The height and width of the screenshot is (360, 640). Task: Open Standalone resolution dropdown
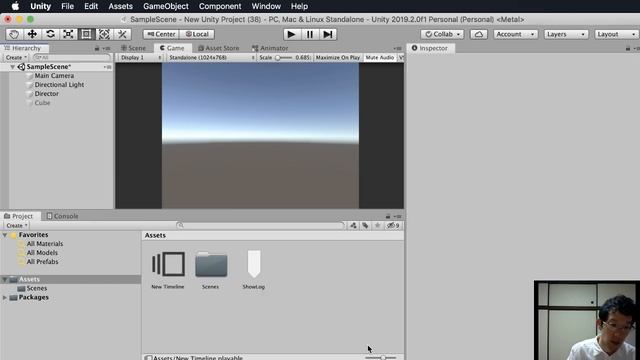211,58
